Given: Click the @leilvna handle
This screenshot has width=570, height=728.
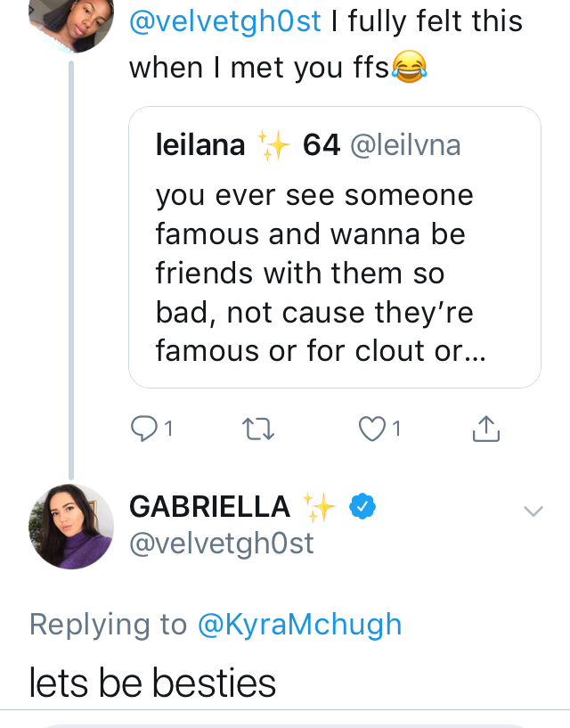Looking at the screenshot, I should (x=407, y=144).
